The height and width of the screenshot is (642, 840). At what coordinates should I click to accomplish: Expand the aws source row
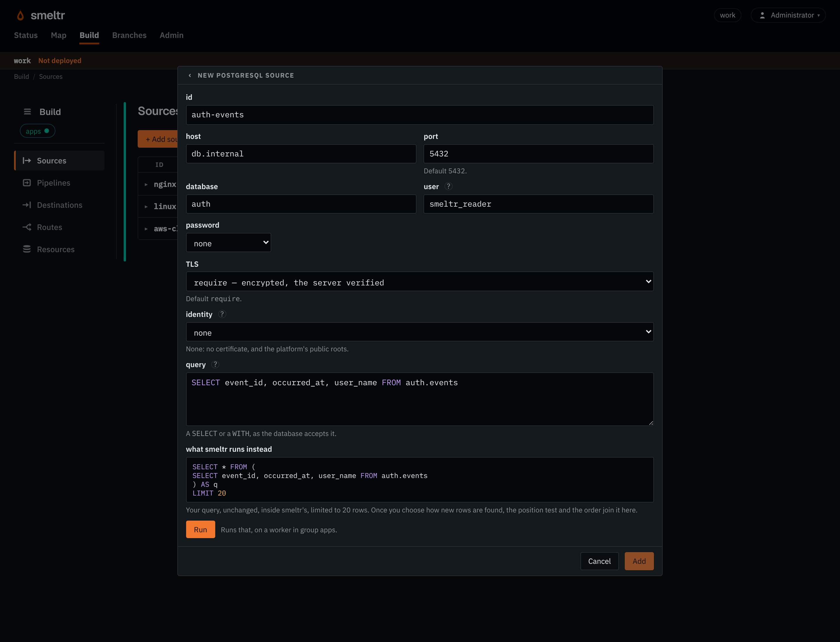(x=146, y=229)
